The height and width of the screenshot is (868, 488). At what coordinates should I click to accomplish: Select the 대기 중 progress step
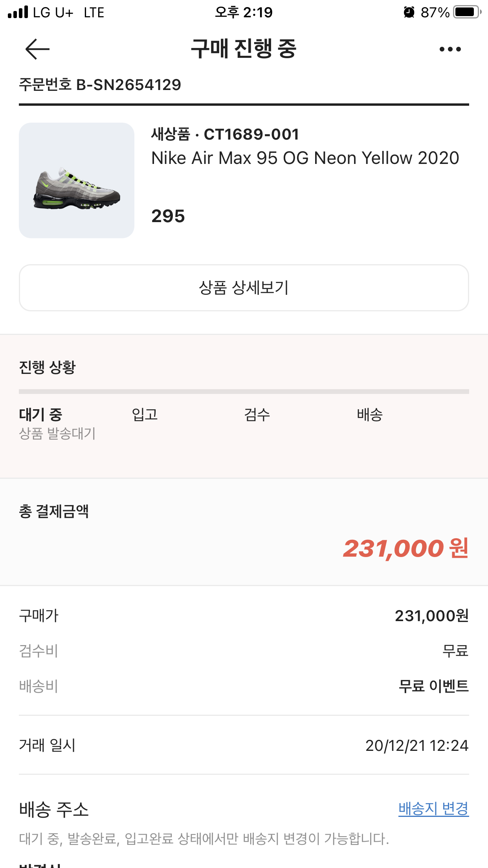point(40,414)
